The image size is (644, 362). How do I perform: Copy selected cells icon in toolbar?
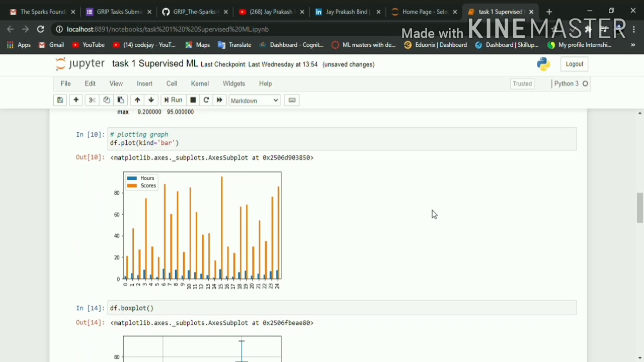point(106,100)
